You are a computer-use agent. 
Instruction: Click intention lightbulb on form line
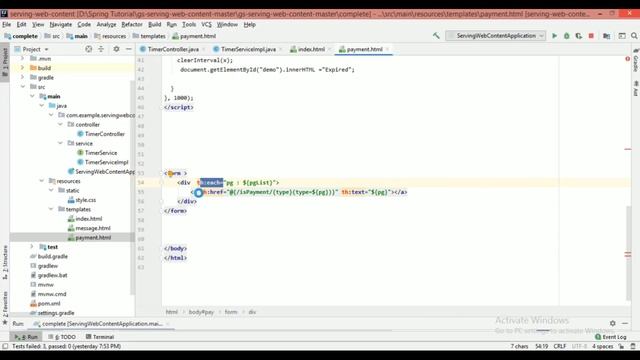click(x=170, y=173)
